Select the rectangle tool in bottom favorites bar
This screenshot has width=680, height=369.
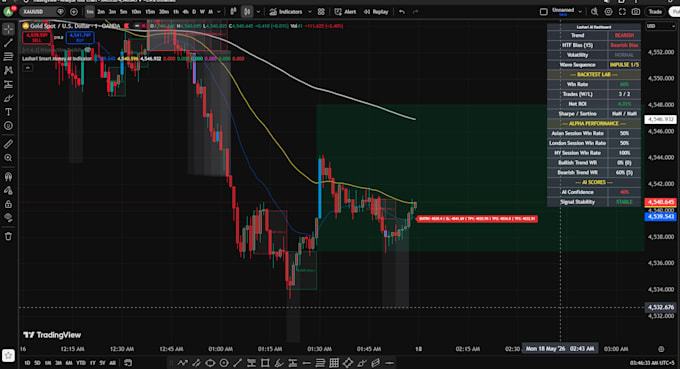[x=265, y=363]
